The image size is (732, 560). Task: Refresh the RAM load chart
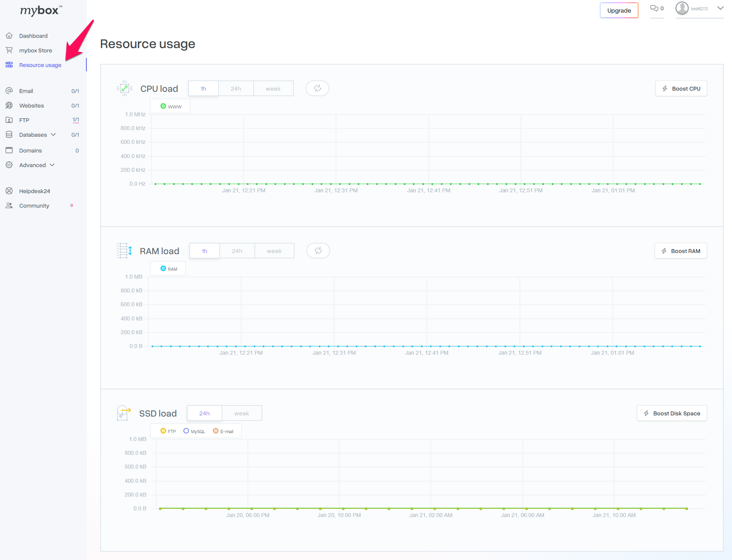click(x=318, y=251)
